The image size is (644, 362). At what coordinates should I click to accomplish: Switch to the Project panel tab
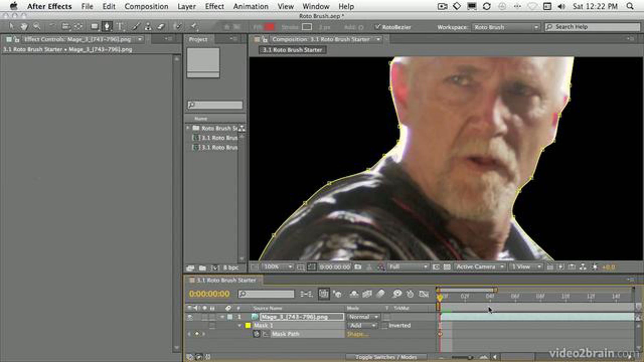tap(198, 39)
